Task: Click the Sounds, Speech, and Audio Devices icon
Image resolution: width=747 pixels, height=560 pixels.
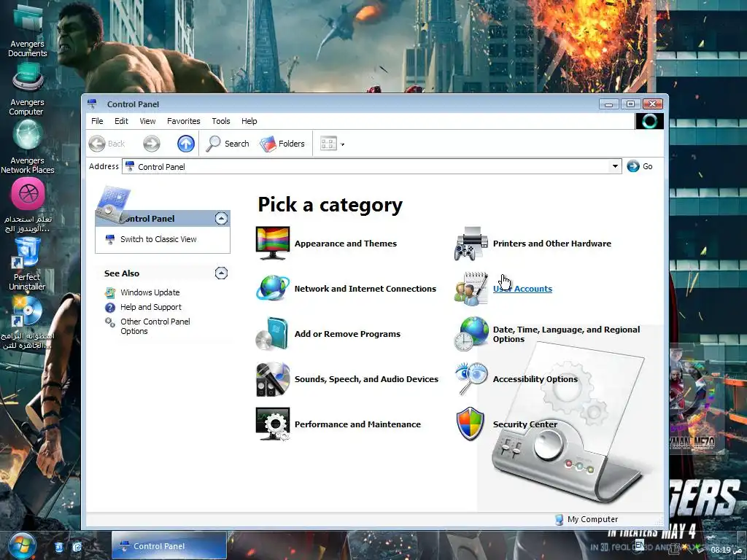Action: [273, 379]
